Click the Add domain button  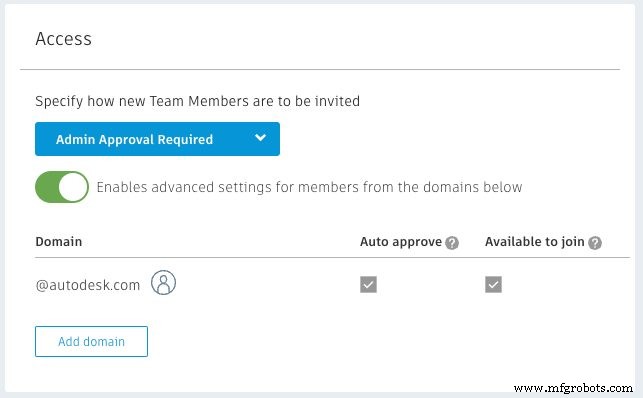tap(91, 341)
